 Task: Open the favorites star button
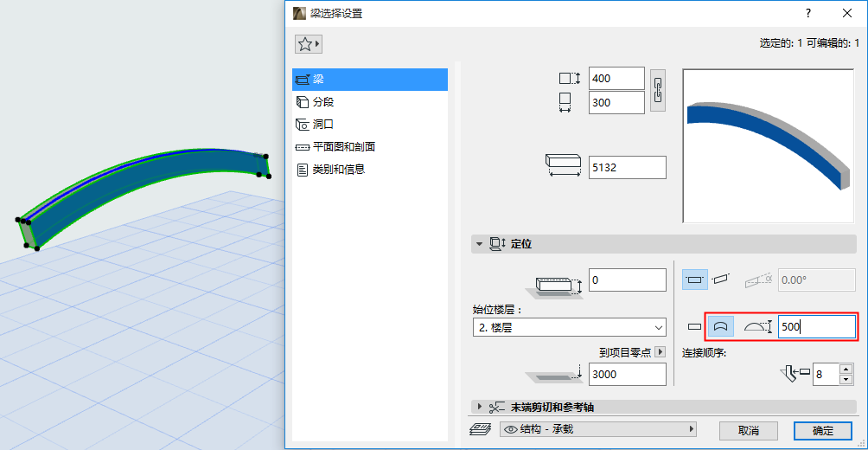point(309,44)
